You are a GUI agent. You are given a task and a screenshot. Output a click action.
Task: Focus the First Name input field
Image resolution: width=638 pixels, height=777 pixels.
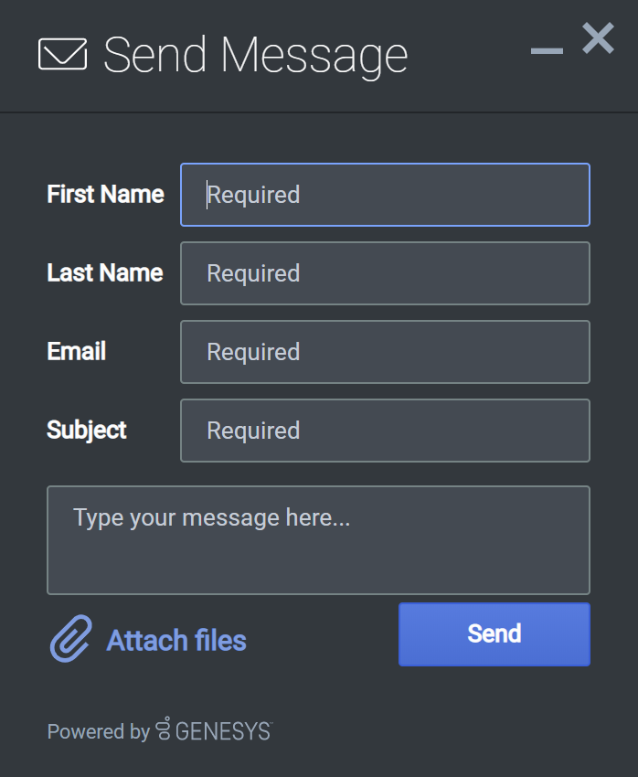(385, 195)
